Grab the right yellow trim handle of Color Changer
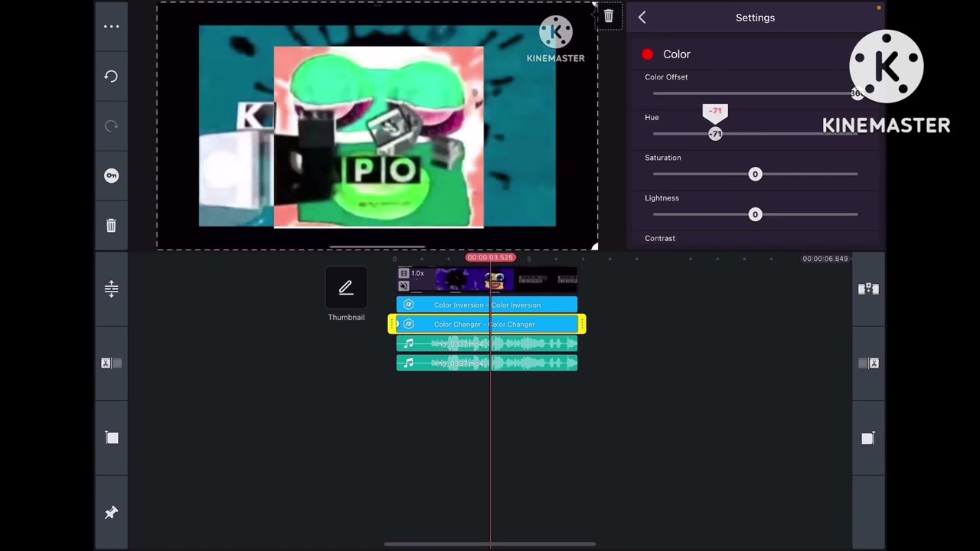980x551 pixels. [x=582, y=324]
